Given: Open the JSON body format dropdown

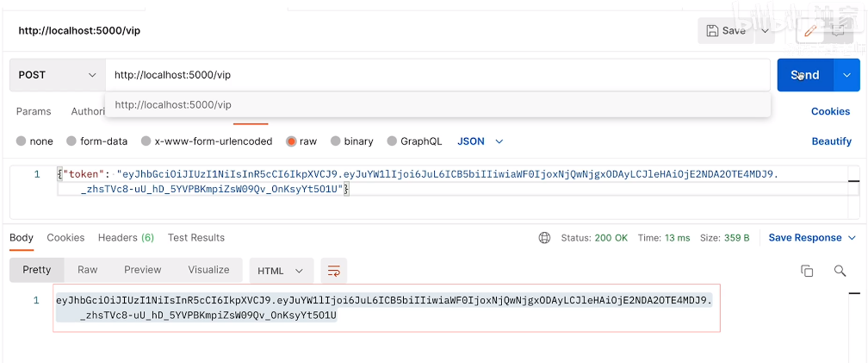Looking at the screenshot, I should point(480,141).
